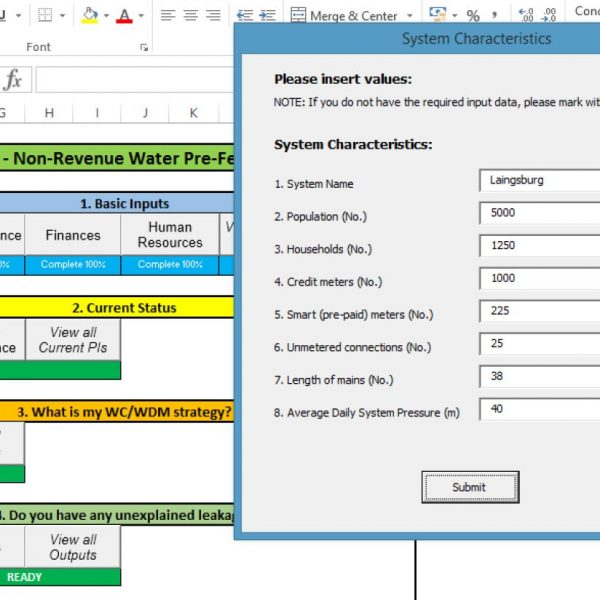Decrease decimal places
The width and height of the screenshot is (600, 600).
pyautogui.click(x=549, y=15)
